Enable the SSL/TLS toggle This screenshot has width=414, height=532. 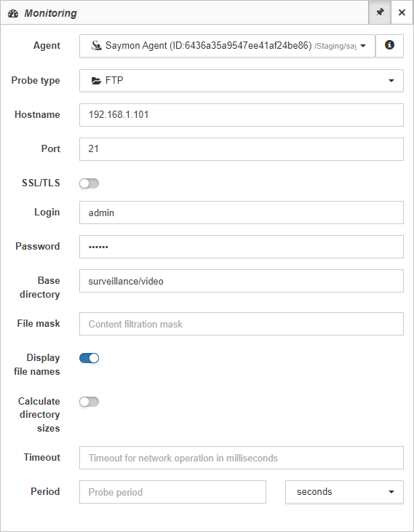(89, 183)
